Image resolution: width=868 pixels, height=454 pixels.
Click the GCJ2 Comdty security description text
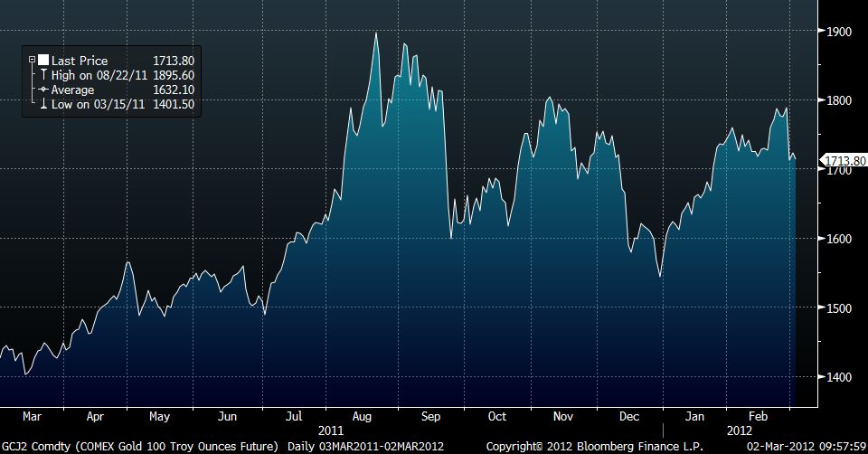pyautogui.click(x=140, y=447)
